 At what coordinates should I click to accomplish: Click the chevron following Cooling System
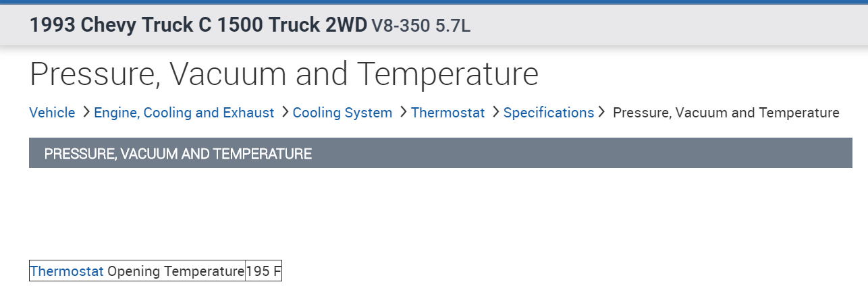[403, 112]
